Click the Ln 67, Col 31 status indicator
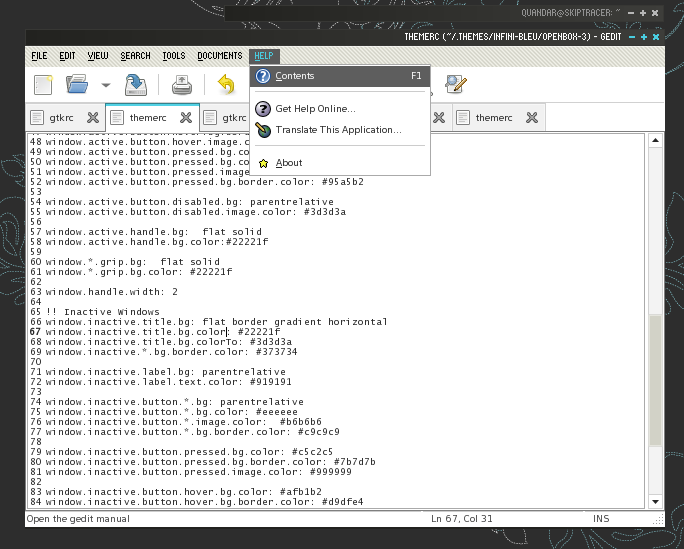Screen dimensions: 684x549 pos(462,519)
